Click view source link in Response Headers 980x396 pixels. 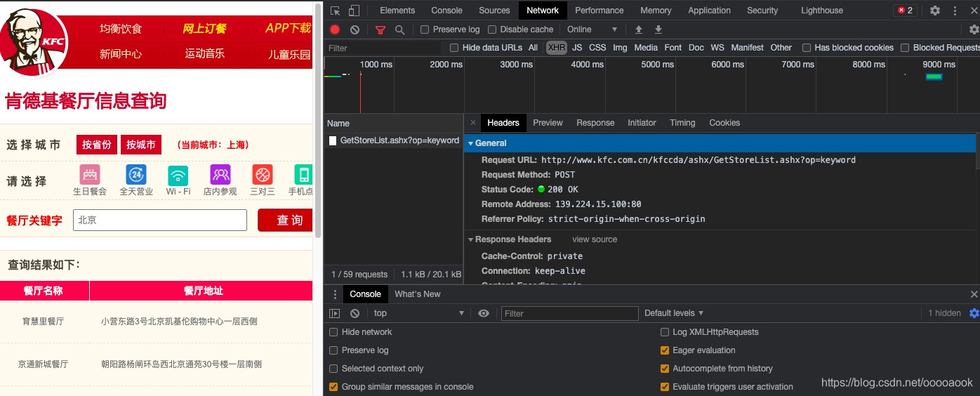coord(595,239)
